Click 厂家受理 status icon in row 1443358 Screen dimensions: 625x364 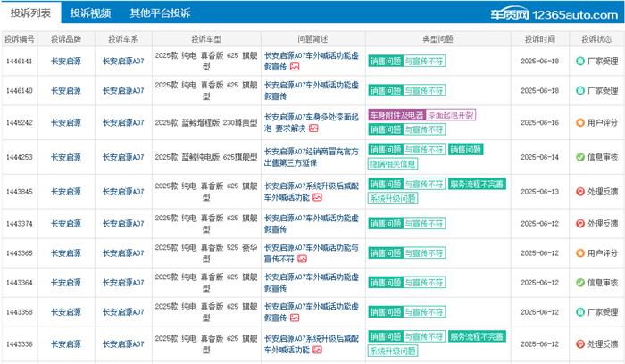click(x=580, y=312)
